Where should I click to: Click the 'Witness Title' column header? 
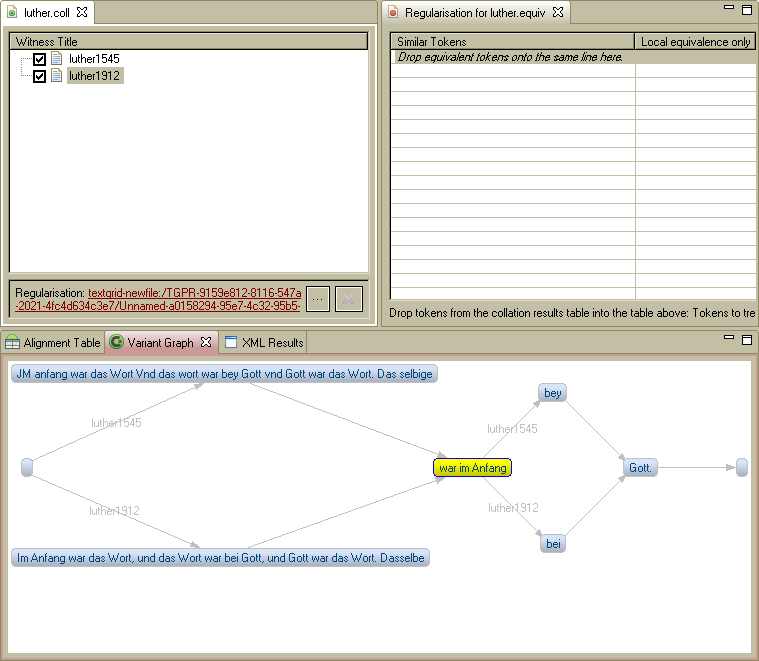(x=188, y=42)
